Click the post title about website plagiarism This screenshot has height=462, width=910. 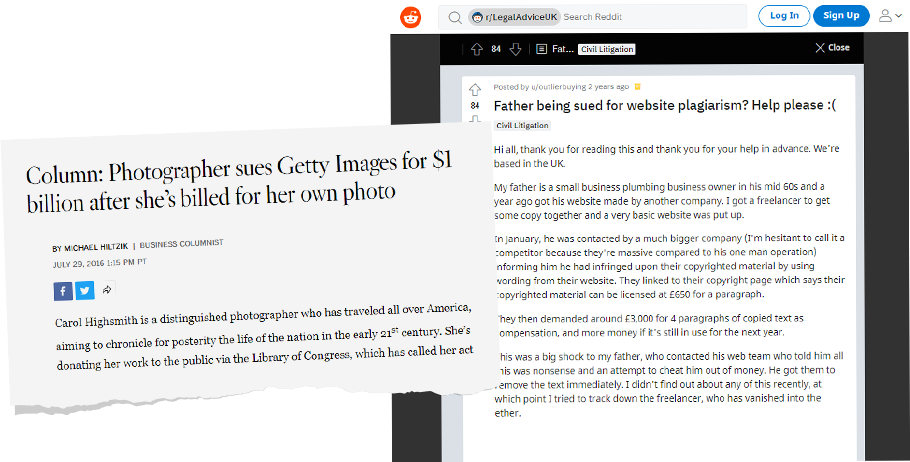point(665,106)
